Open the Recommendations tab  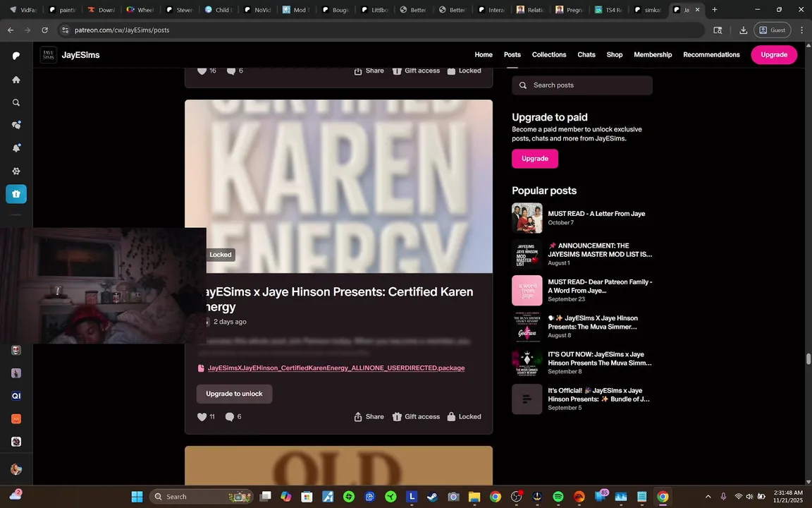point(711,54)
